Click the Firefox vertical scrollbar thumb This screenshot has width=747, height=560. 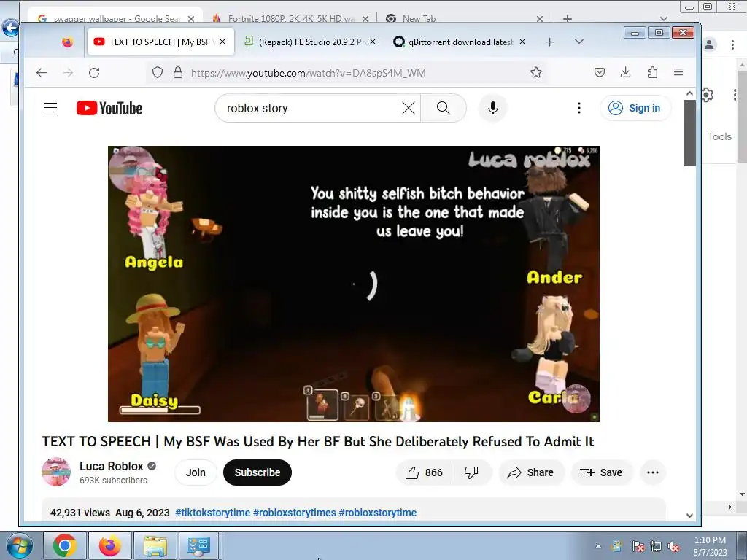click(689, 133)
